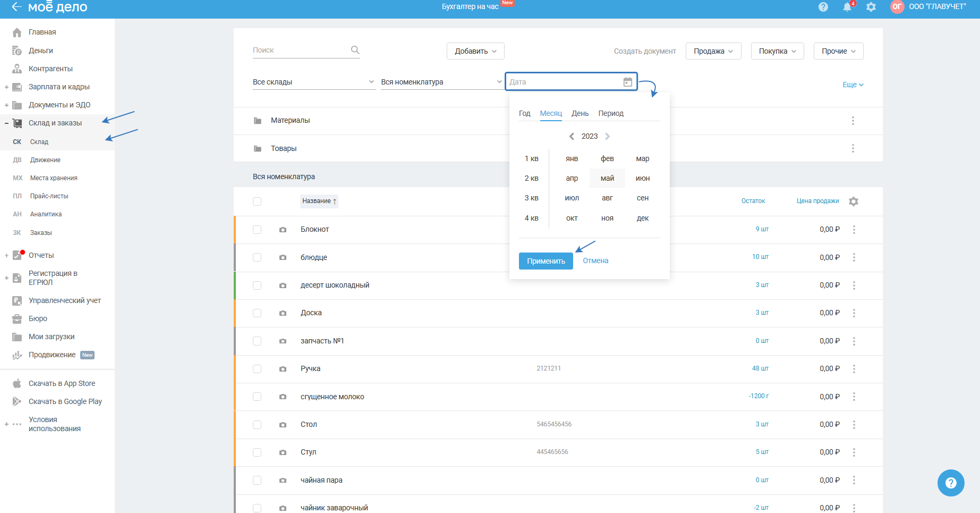980x513 pixels.
Task: Open notifications bell in the header
Action: (x=847, y=7)
